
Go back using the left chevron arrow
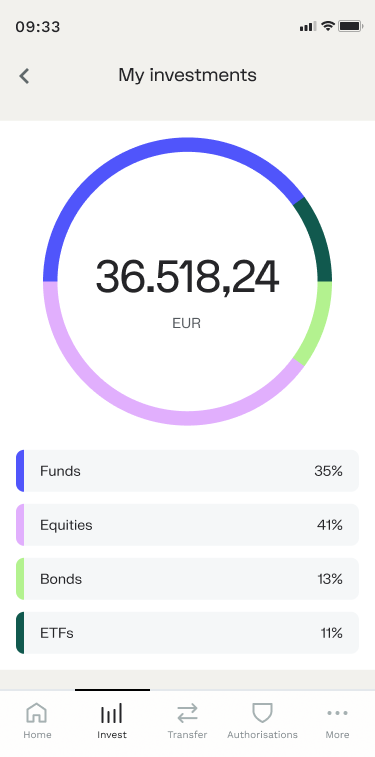pyautogui.click(x=24, y=76)
